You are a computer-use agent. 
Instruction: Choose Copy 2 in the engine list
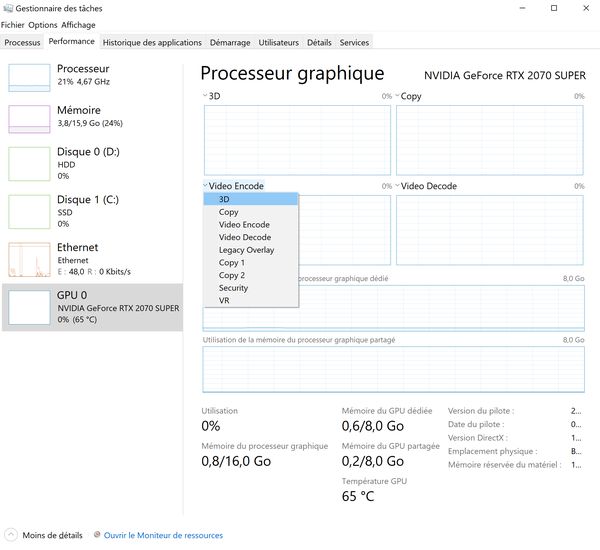coord(251,275)
